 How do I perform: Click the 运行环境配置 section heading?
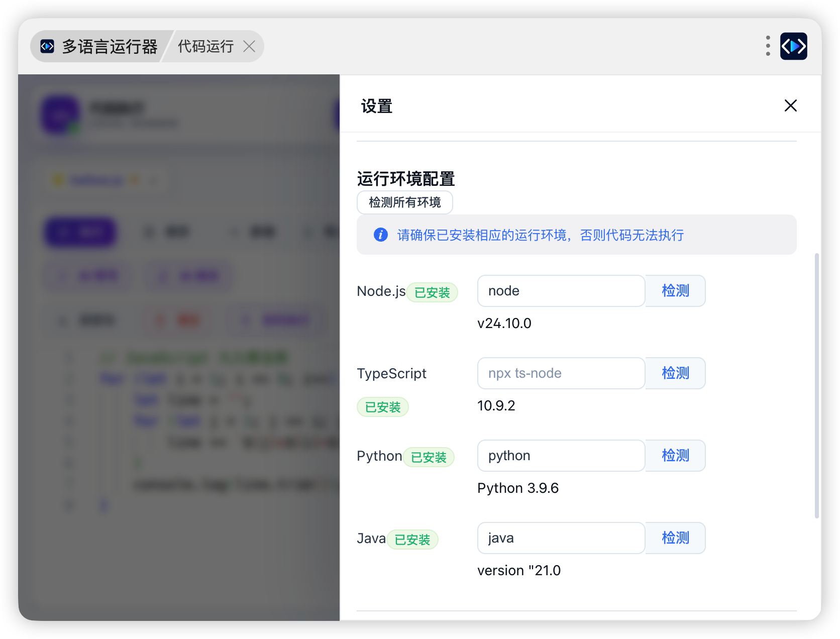click(406, 178)
